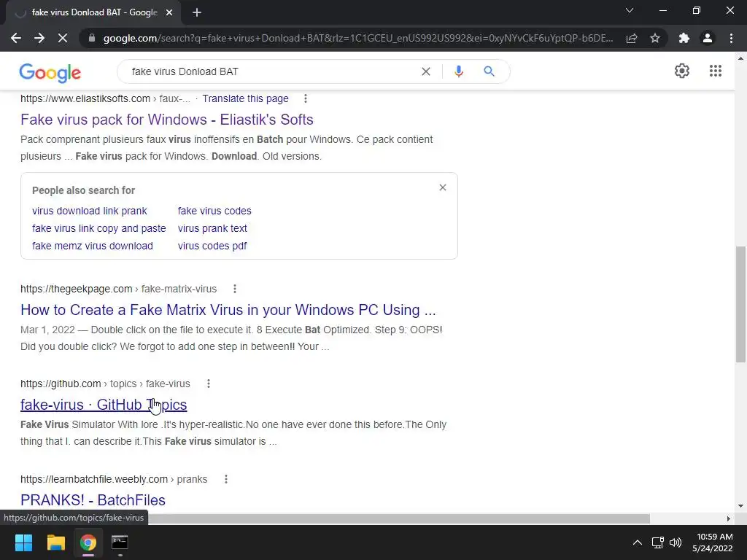This screenshot has width=747, height=560.
Task: Submit search with magnifier icon
Action: 489,71
